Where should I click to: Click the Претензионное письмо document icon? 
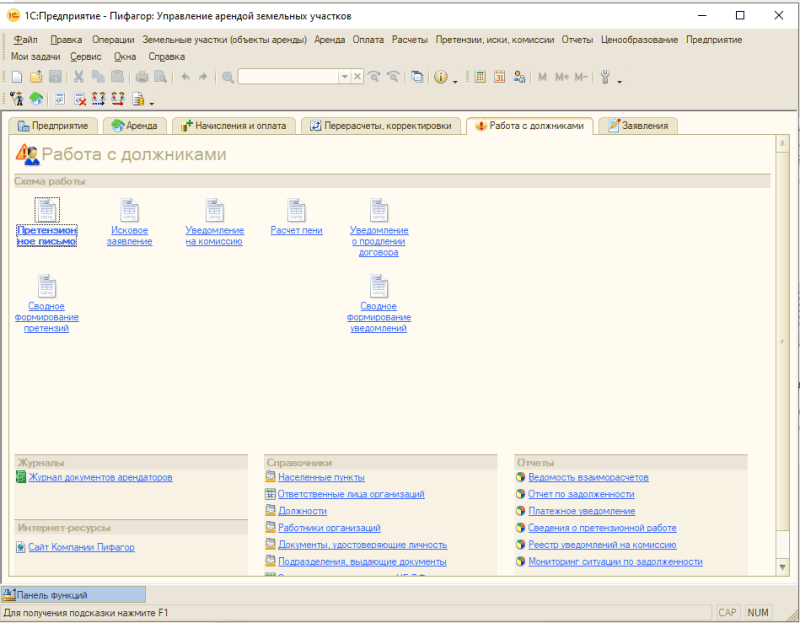coord(47,210)
